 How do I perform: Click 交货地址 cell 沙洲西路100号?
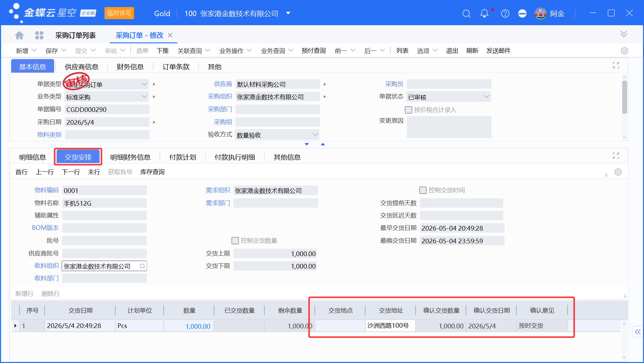click(390, 326)
